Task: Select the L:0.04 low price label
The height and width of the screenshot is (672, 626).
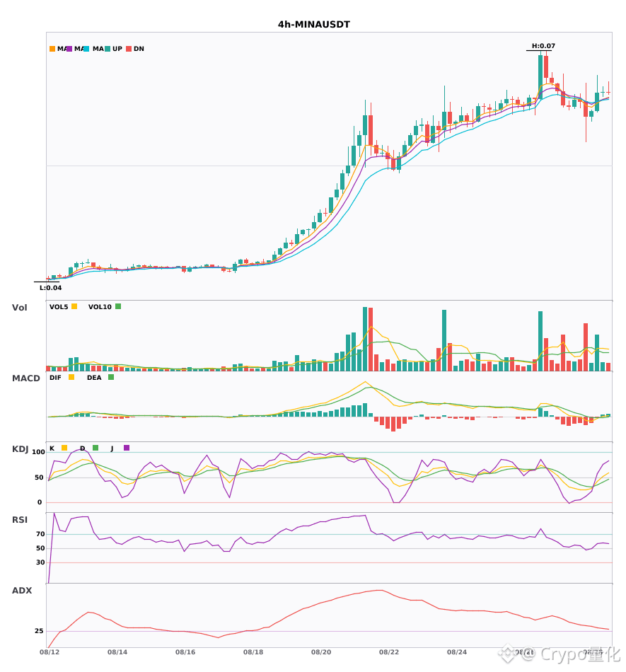Action: coord(50,288)
